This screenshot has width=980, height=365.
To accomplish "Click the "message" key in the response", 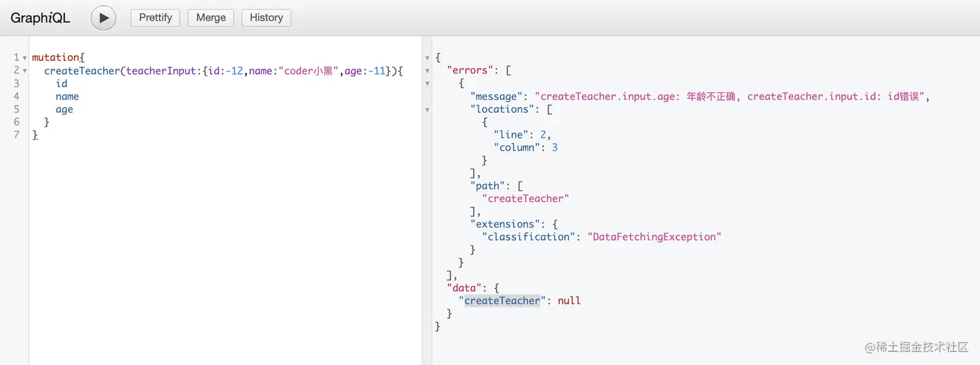I will click(496, 97).
